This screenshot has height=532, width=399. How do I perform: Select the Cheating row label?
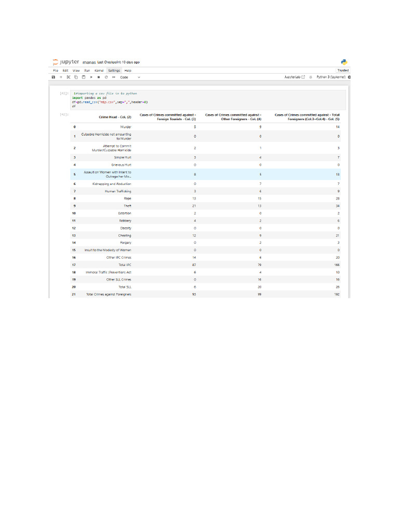coord(125,235)
